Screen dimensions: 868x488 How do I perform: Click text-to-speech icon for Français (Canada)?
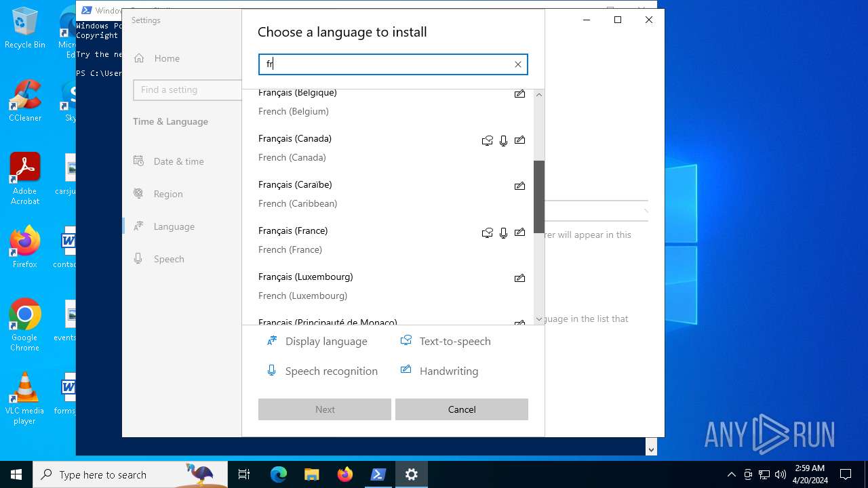point(487,140)
